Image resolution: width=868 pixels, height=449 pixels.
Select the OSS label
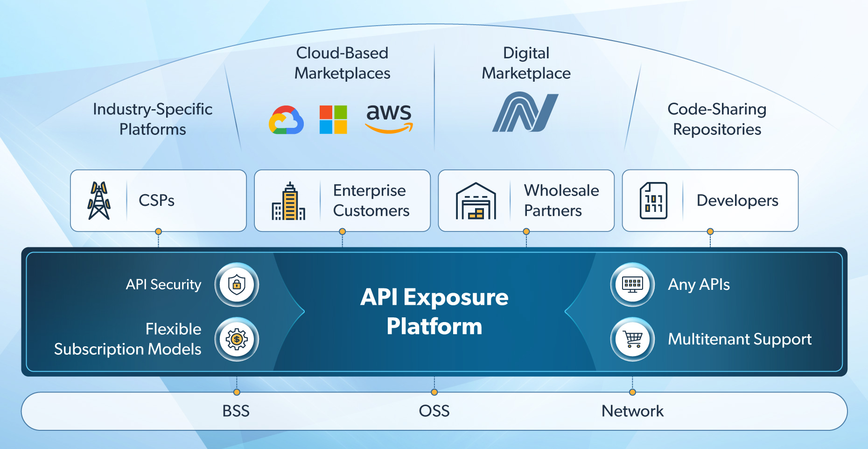click(x=434, y=411)
